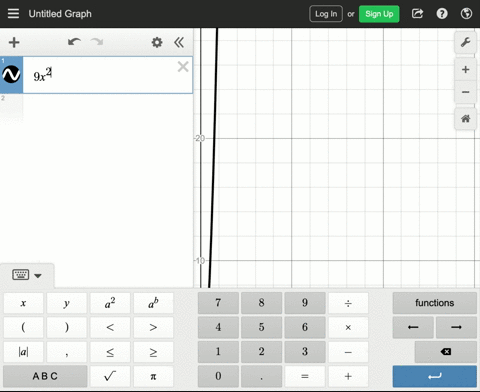Tap the comma key
Viewport: 480px width, 392px height.
tap(67, 352)
